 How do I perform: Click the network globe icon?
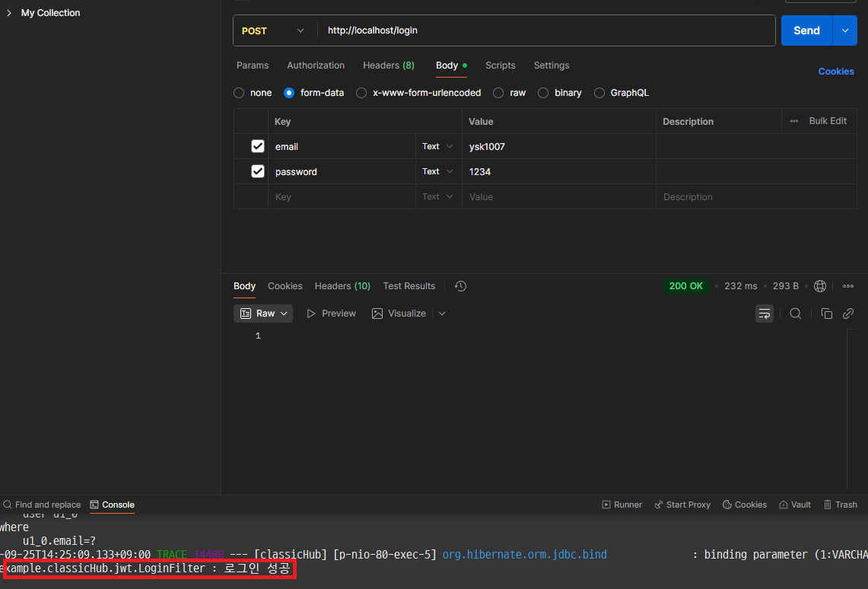820,286
